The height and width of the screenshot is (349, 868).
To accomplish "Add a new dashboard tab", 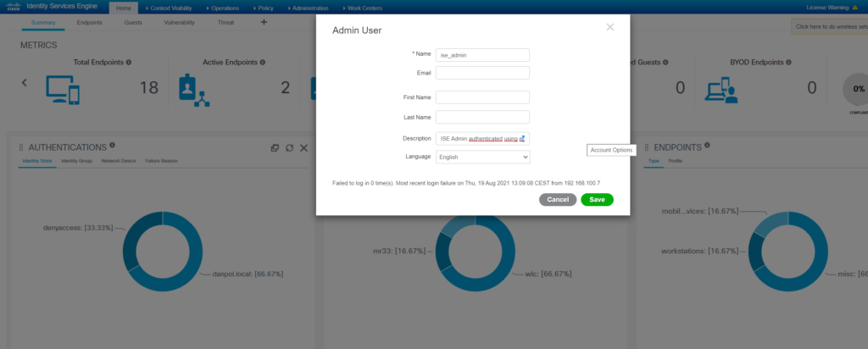I will click(264, 22).
